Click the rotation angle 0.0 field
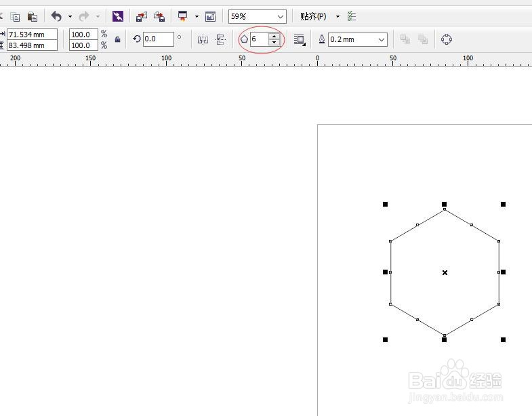 tap(159, 39)
